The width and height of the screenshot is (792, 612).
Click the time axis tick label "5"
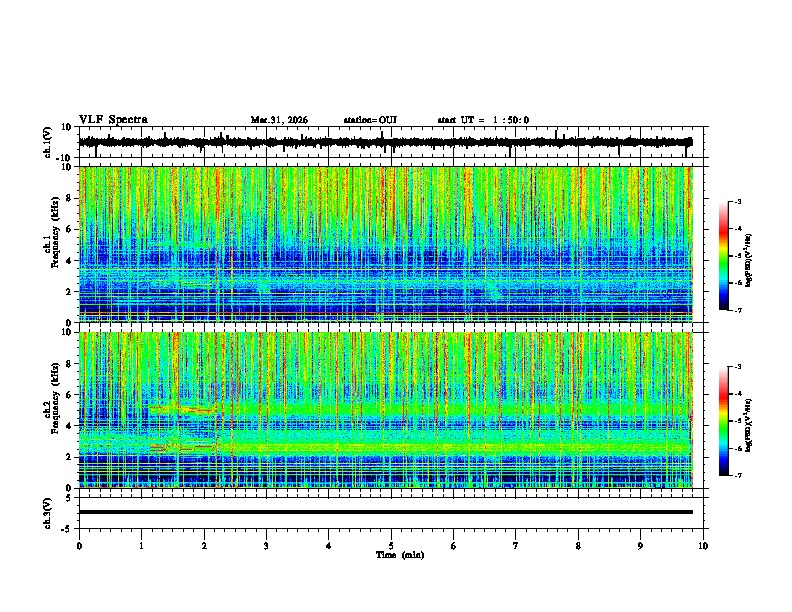[x=391, y=546]
